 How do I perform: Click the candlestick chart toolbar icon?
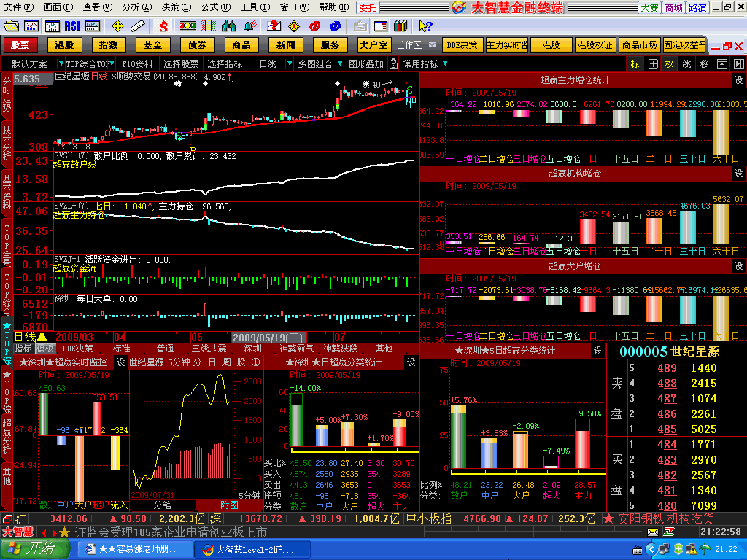pos(52,26)
